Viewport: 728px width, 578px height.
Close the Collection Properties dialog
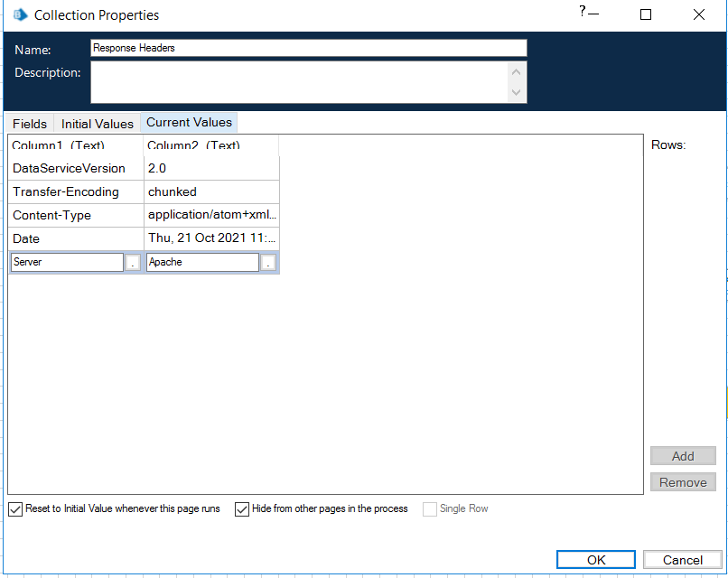[x=699, y=14]
